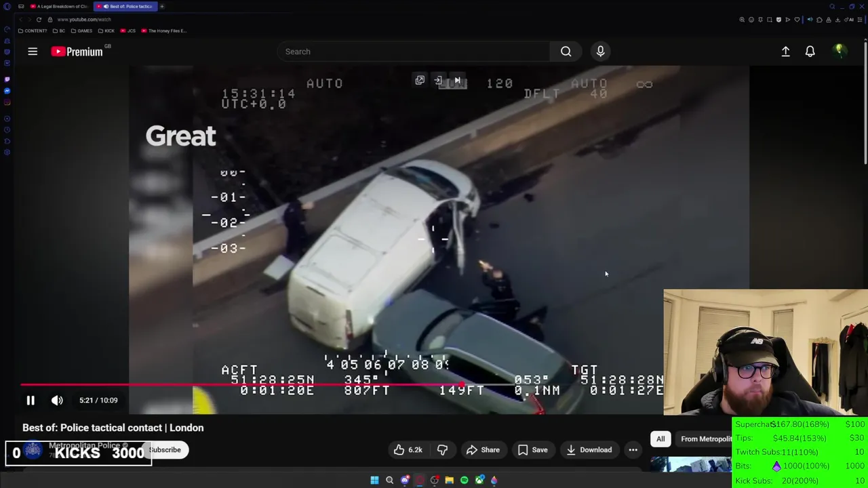Open Xbox app from the taskbar
The height and width of the screenshot is (488, 868).
[479, 480]
